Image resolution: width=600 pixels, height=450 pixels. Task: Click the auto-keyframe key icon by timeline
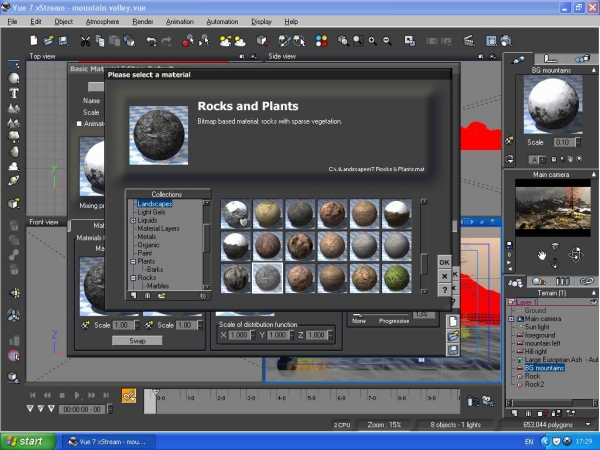pyautogui.click(x=129, y=395)
